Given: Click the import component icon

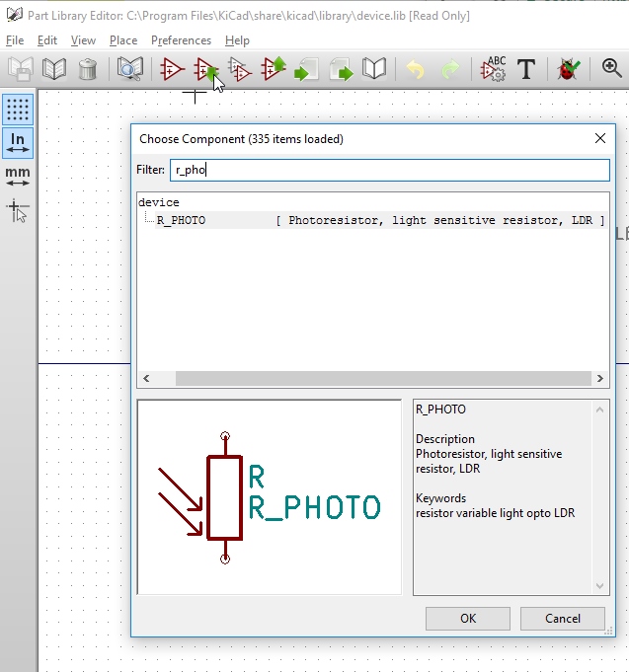Looking at the screenshot, I should (306, 69).
